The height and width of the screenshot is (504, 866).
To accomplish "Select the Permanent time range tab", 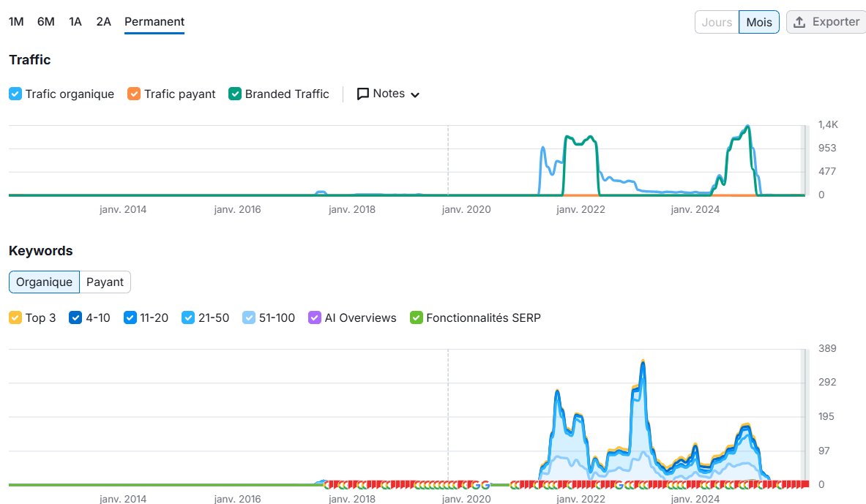I will (154, 21).
